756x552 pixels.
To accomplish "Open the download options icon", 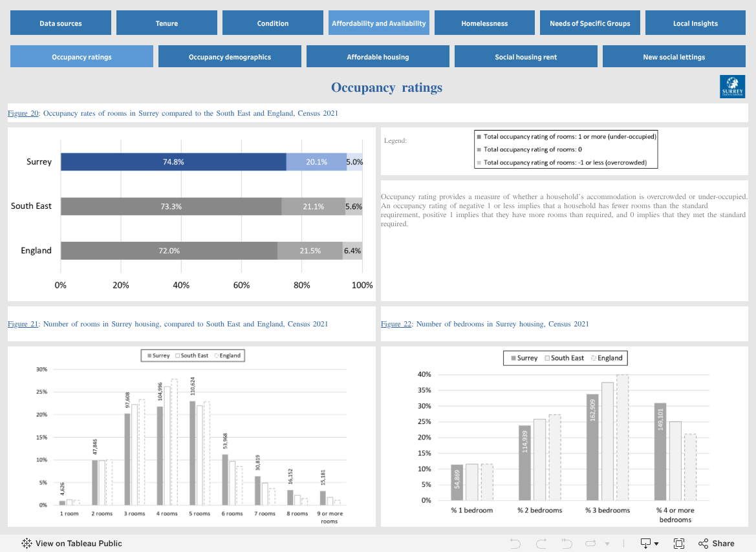I will [645, 544].
